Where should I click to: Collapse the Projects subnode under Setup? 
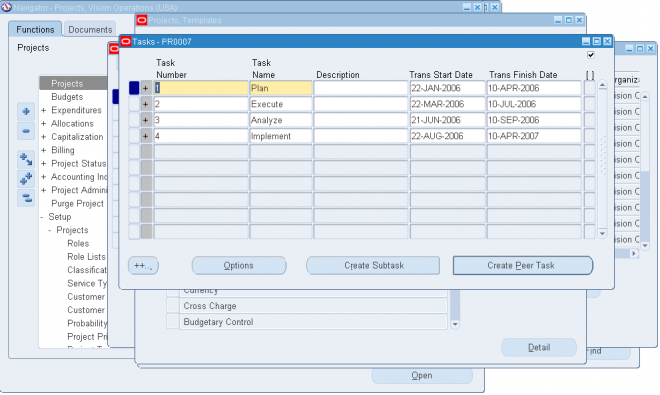(50, 230)
